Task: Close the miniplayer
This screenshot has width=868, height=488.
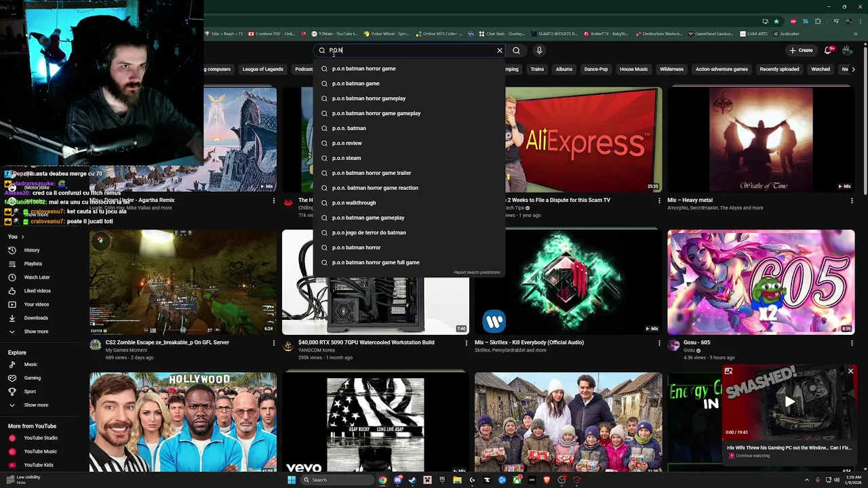Action: [850, 371]
